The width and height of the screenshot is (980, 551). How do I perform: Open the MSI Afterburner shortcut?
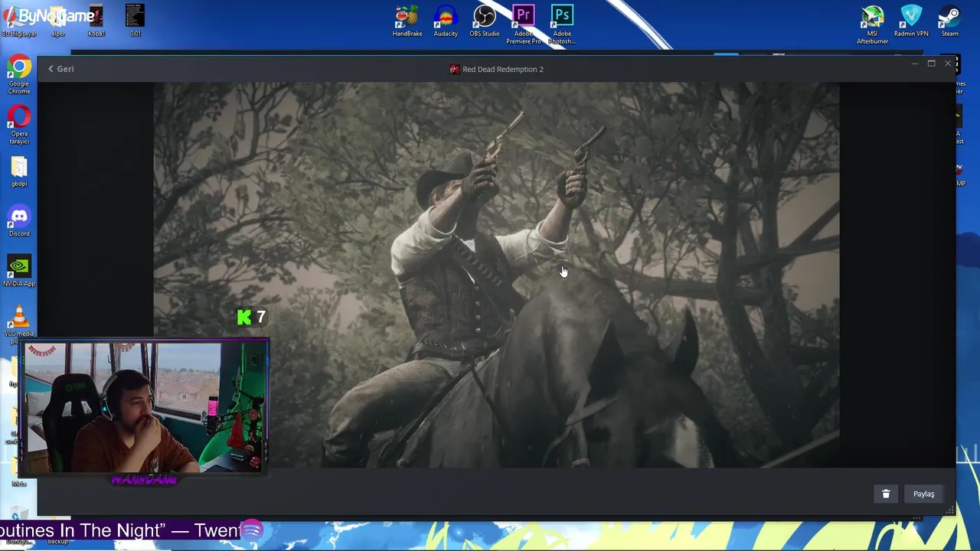(872, 23)
